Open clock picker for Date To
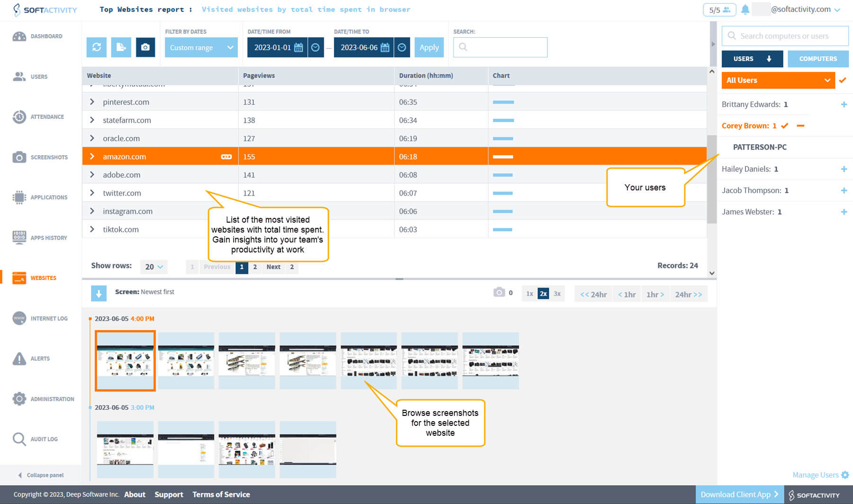853x504 pixels. 402,47
